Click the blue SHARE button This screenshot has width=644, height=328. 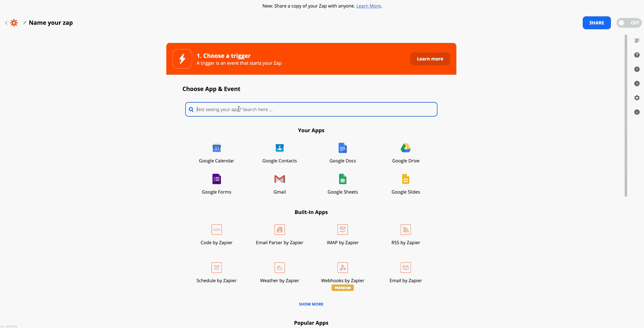[597, 23]
